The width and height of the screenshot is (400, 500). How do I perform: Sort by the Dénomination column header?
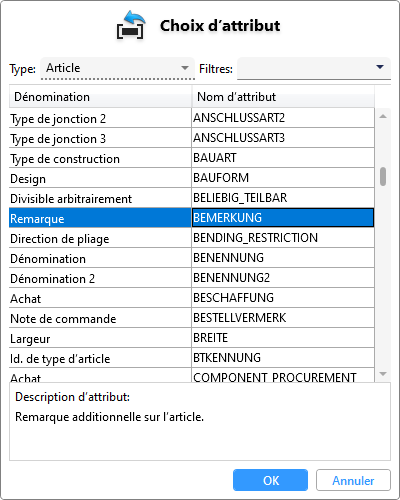pyautogui.click(x=100, y=97)
